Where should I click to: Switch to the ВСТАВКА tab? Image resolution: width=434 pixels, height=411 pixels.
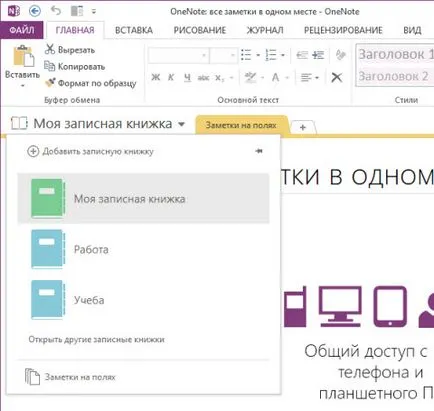[x=134, y=30]
